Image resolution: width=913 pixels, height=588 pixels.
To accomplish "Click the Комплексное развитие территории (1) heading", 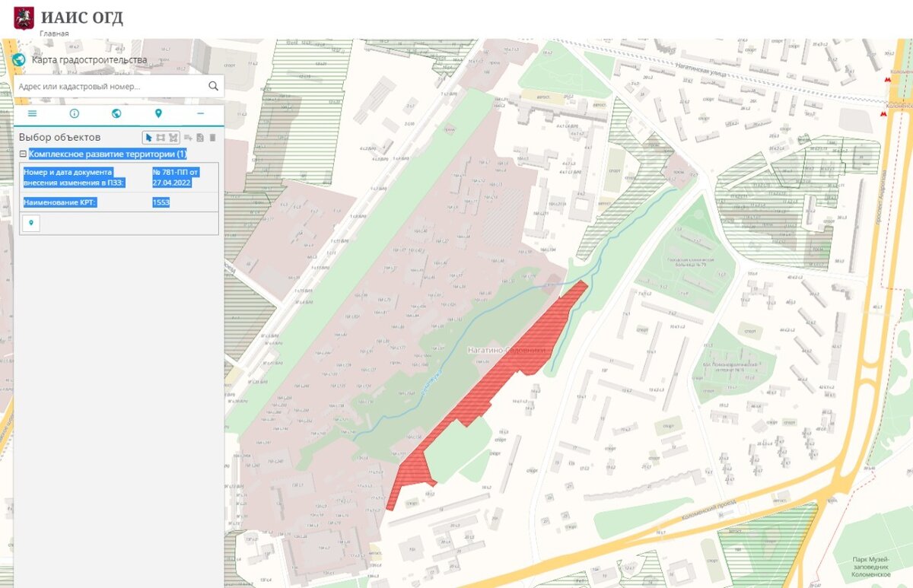I will click(107, 154).
